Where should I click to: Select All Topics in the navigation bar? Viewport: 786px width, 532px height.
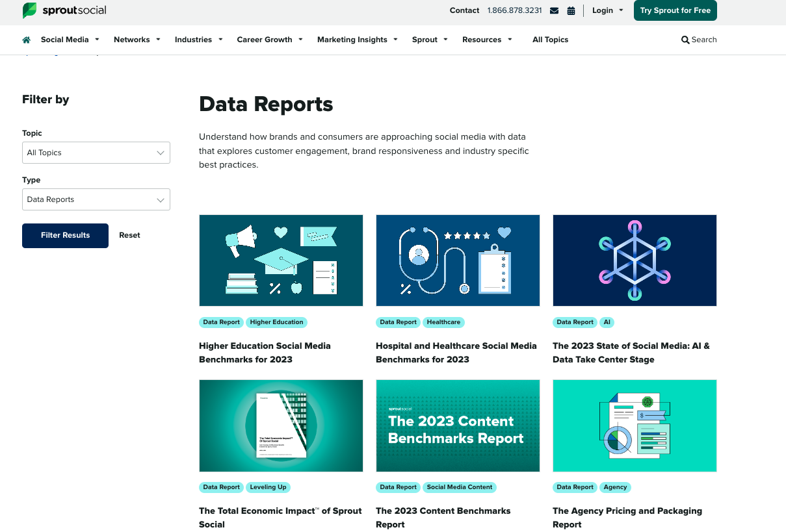coord(550,40)
